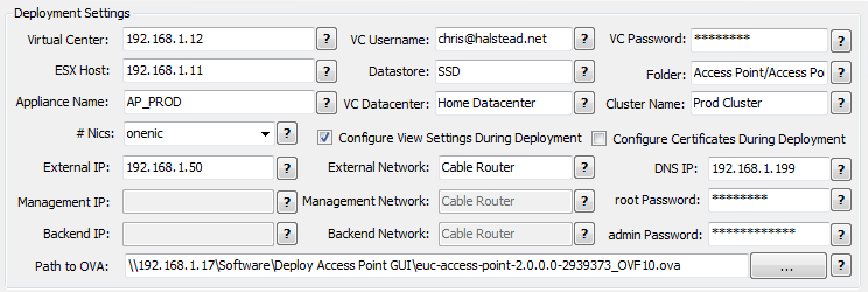Select the External IP input field
The image size is (868, 292).
[x=198, y=168]
